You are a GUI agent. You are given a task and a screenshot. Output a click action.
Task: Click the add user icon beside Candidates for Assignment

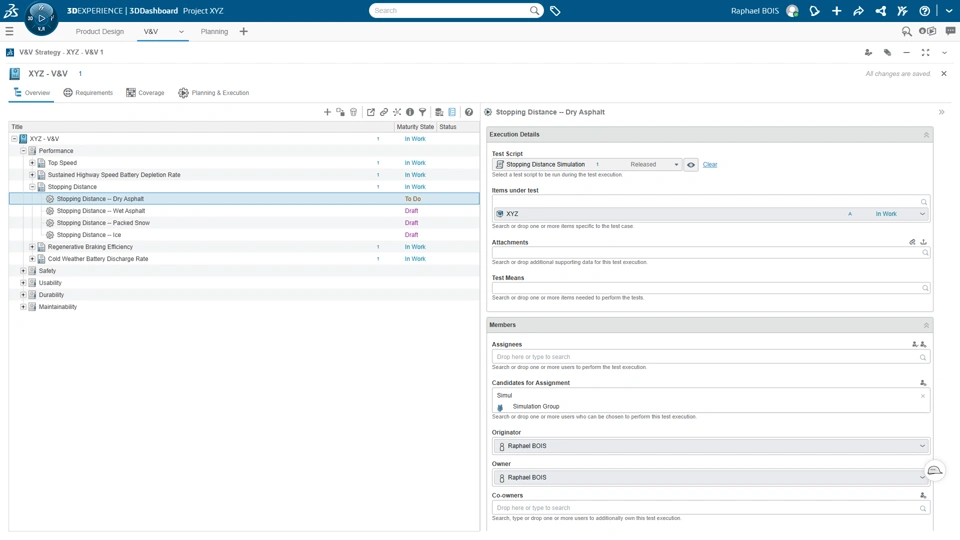coord(923,383)
